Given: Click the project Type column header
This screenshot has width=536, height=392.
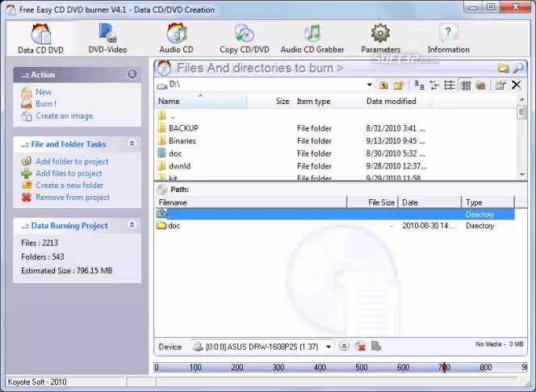Looking at the screenshot, I should [488, 202].
